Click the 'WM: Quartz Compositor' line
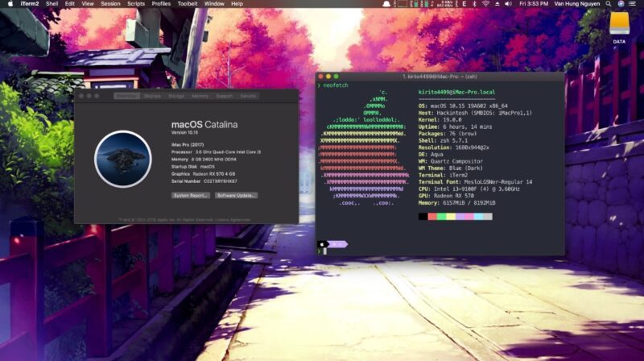 (x=451, y=161)
